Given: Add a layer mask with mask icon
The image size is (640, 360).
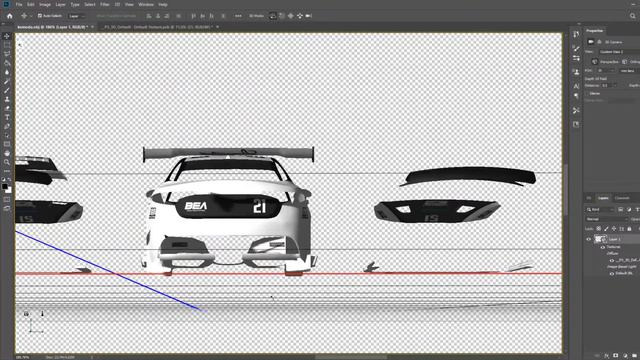Looking at the screenshot, I should (x=616, y=356).
